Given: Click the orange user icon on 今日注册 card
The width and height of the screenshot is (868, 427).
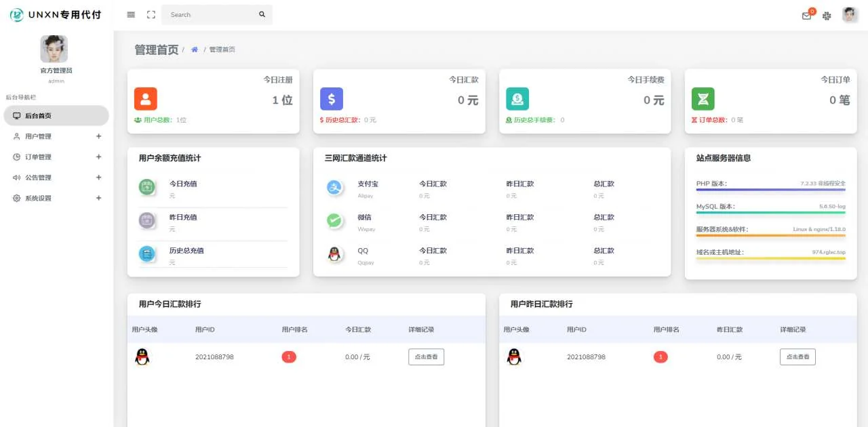Looking at the screenshot, I should tap(146, 99).
